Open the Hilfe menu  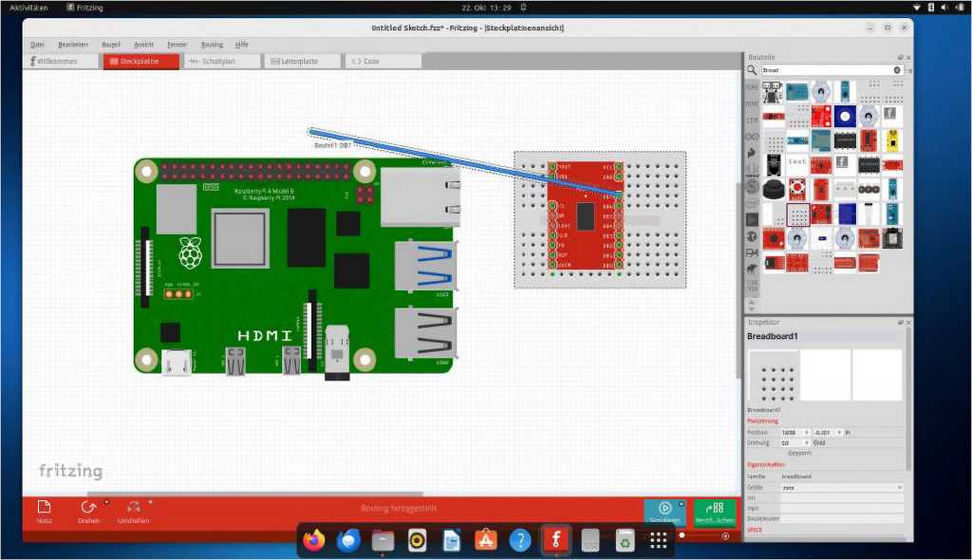(x=242, y=45)
